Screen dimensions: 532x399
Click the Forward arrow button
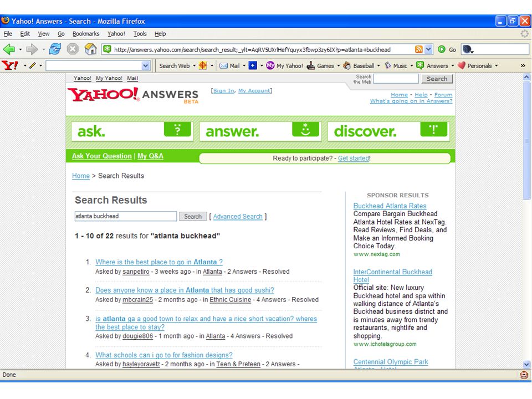click(x=32, y=49)
